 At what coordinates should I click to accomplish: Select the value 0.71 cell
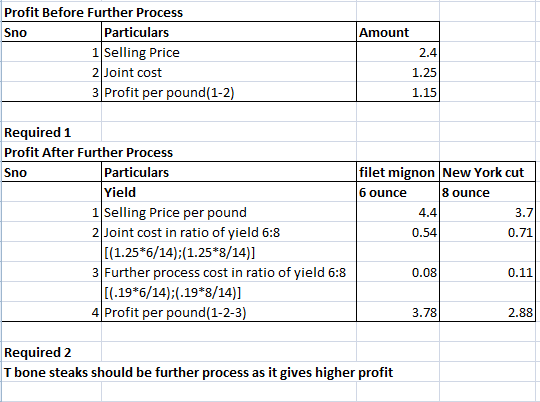point(487,232)
